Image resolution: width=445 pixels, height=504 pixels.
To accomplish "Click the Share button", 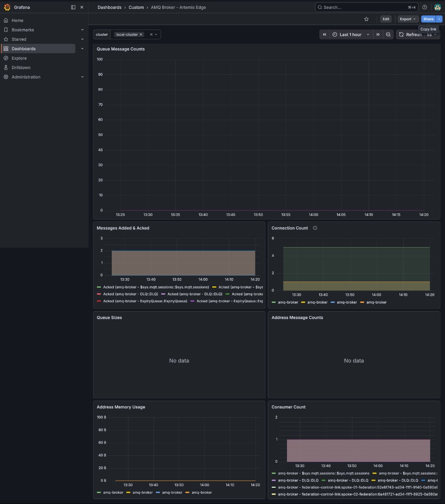I will (x=428, y=19).
